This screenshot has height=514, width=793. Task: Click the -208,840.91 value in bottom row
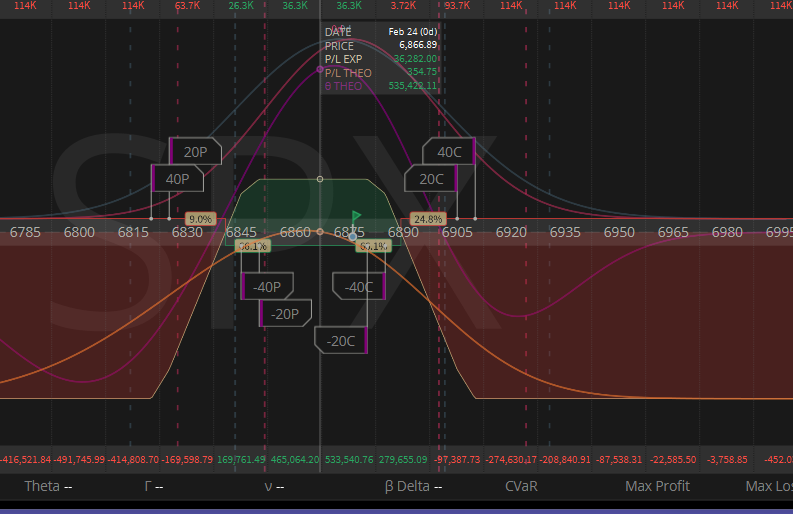point(565,460)
